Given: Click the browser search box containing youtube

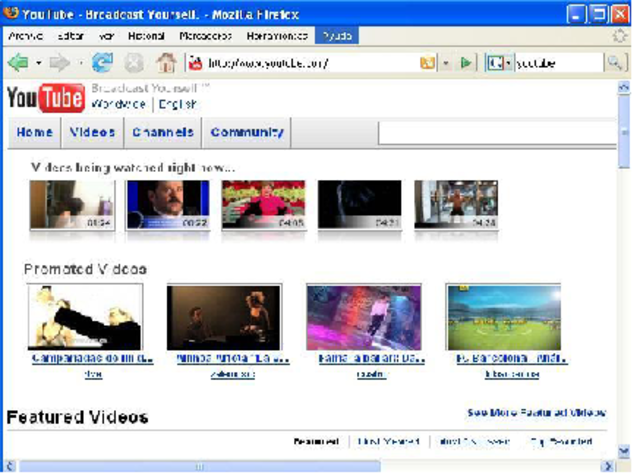Looking at the screenshot, I should coord(558,63).
